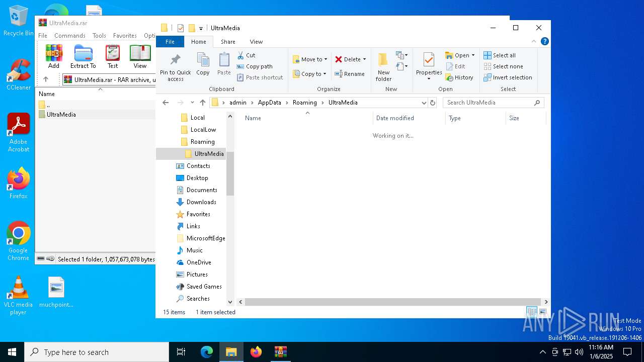644x362 pixels.
Task: Switch to Large icons view layout
Action: coord(543,312)
